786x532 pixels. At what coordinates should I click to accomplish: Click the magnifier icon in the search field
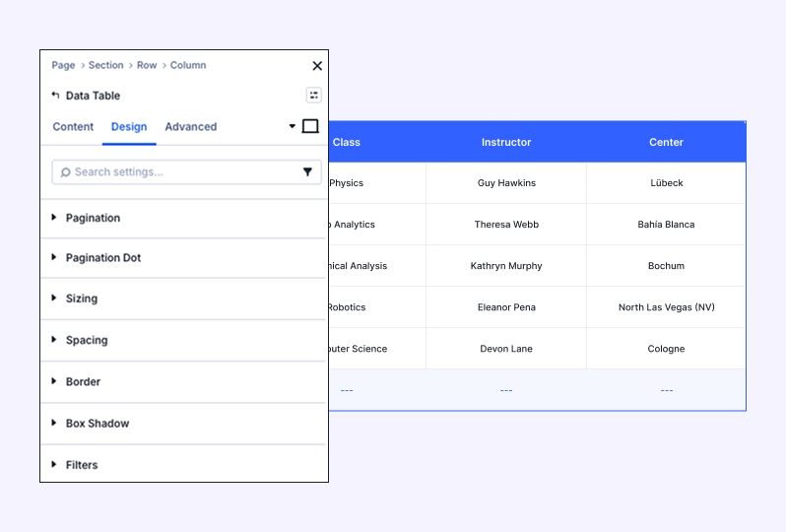pyautogui.click(x=65, y=172)
